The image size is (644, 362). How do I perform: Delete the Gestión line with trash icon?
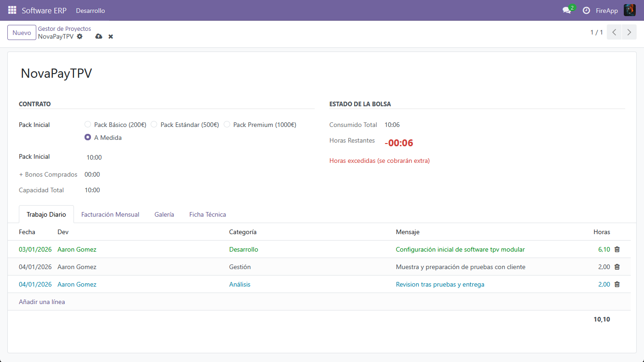click(617, 267)
